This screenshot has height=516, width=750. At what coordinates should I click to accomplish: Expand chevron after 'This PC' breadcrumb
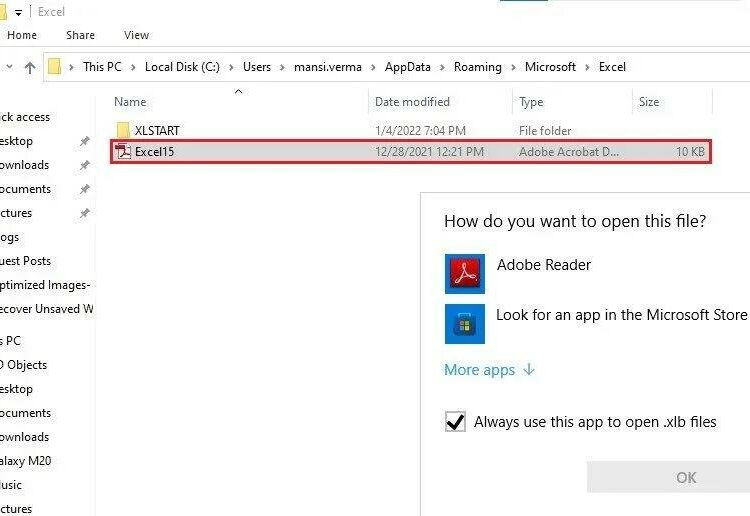(133, 67)
